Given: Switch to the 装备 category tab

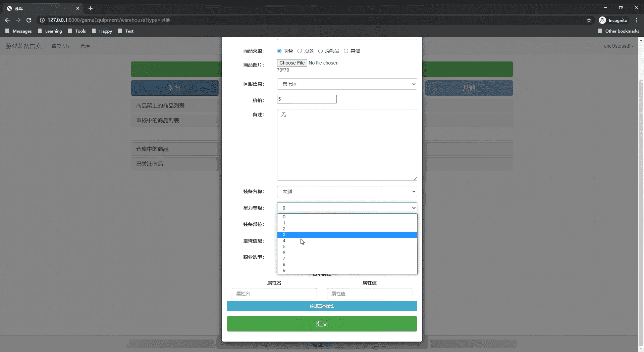Looking at the screenshot, I should 175,88.
